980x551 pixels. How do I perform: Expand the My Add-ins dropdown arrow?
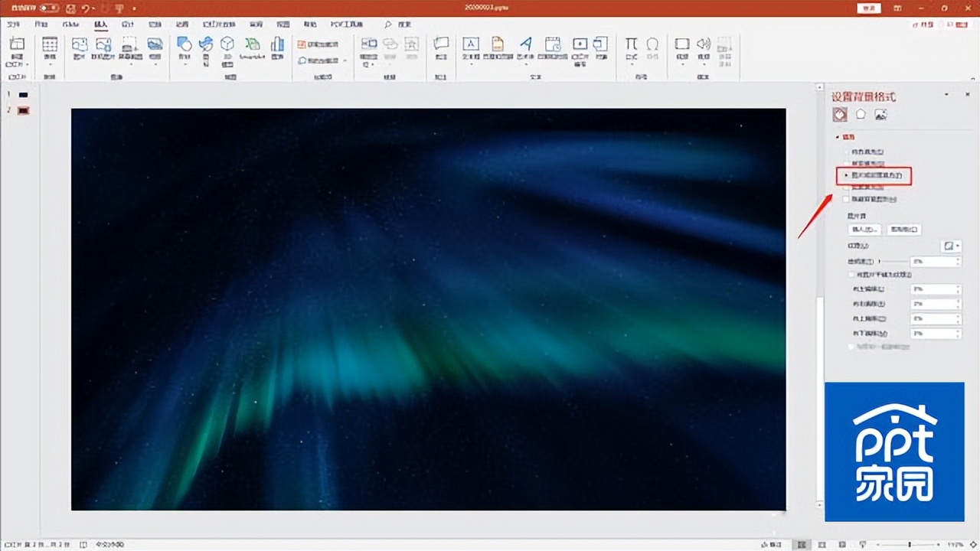345,60
